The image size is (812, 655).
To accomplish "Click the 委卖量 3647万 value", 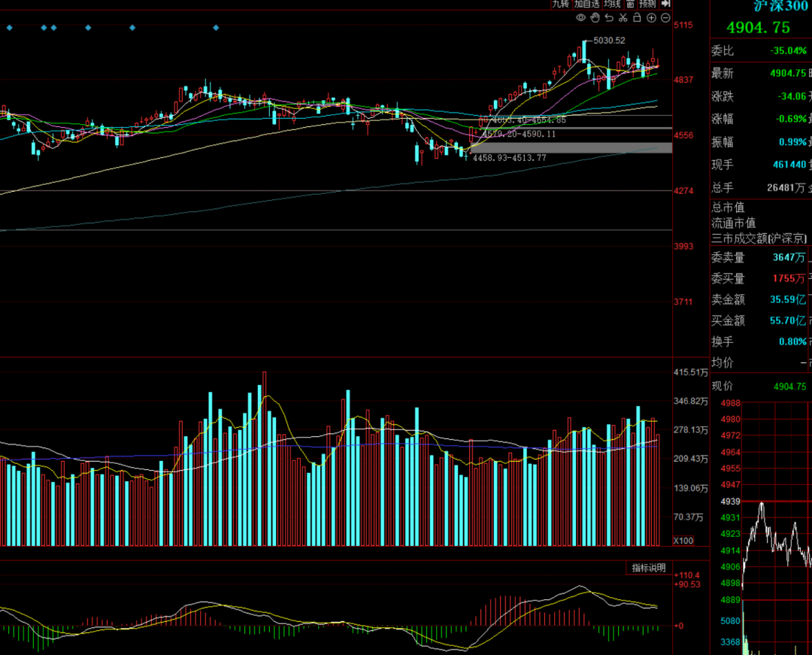I will 789,257.
